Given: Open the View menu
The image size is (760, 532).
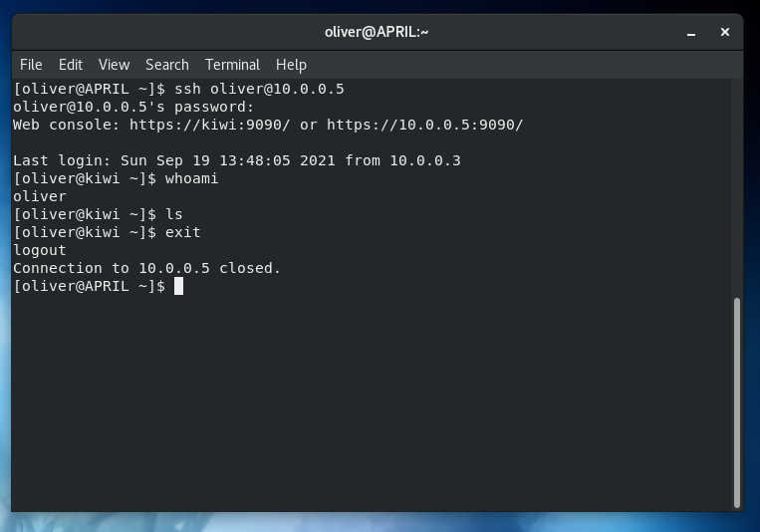Looking at the screenshot, I should [114, 65].
